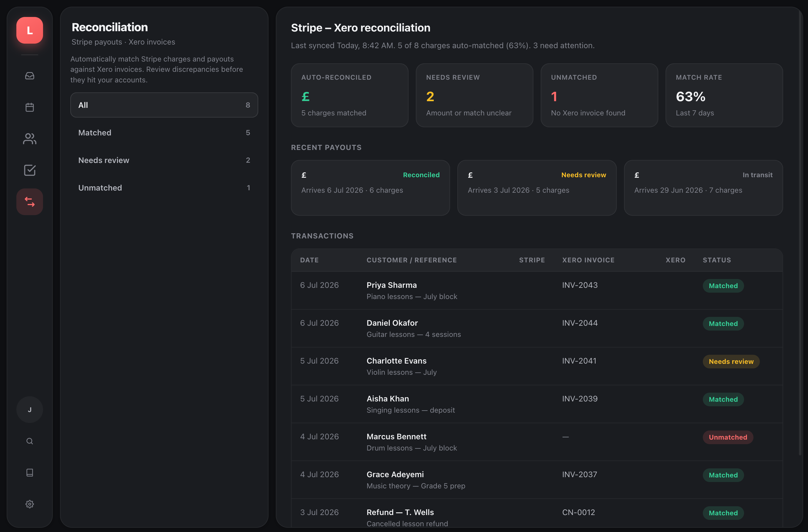Image resolution: width=808 pixels, height=532 pixels.
Task: Open Aisha Khan transaction row
Action: pyautogui.click(x=537, y=404)
